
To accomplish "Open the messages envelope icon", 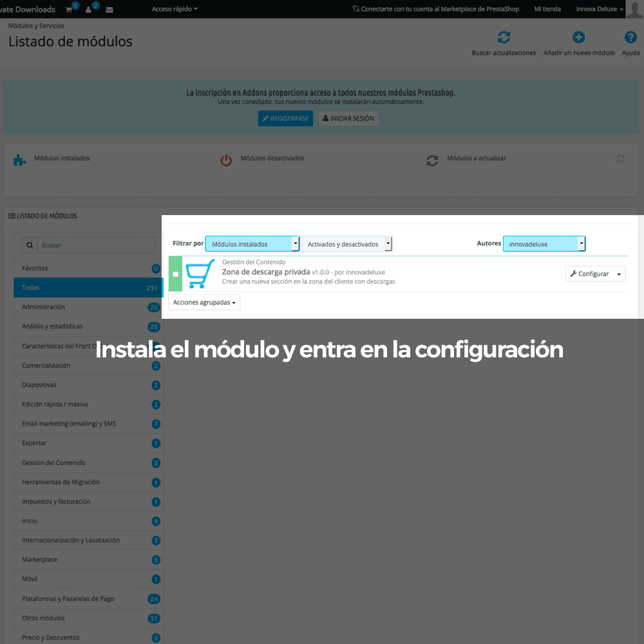I will [109, 10].
